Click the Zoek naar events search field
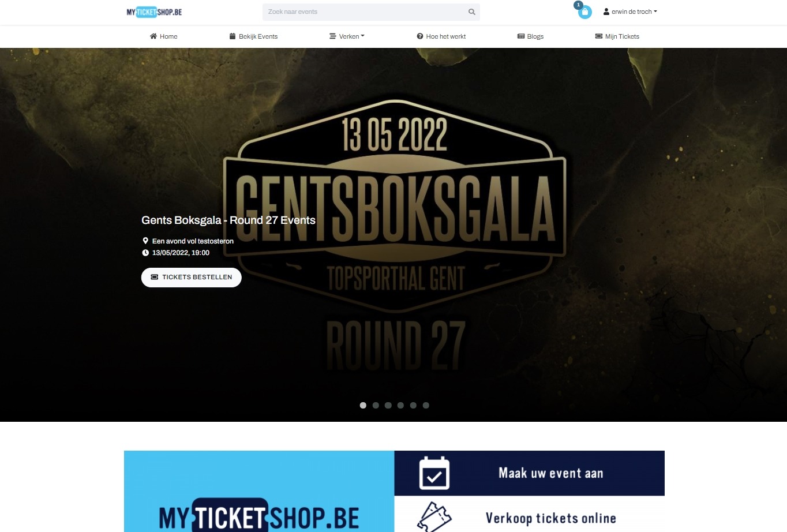Image resolution: width=787 pixels, height=532 pixels. [x=365, y=12]
